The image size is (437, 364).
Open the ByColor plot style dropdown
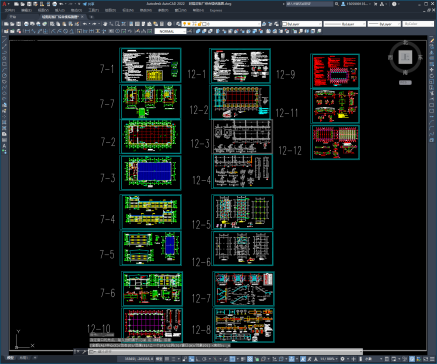(x=418, y=24)
